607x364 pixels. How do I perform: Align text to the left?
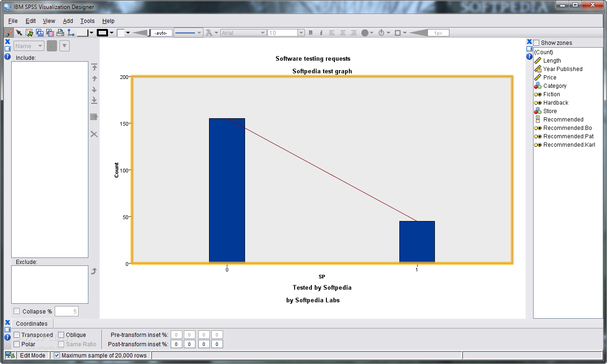click(x=332, y=33)
